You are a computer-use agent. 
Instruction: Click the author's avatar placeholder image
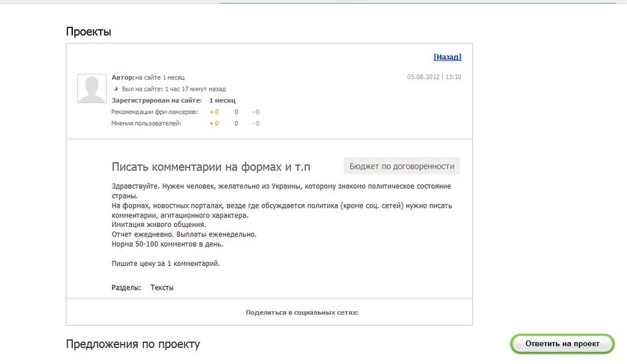click(91, 88)
